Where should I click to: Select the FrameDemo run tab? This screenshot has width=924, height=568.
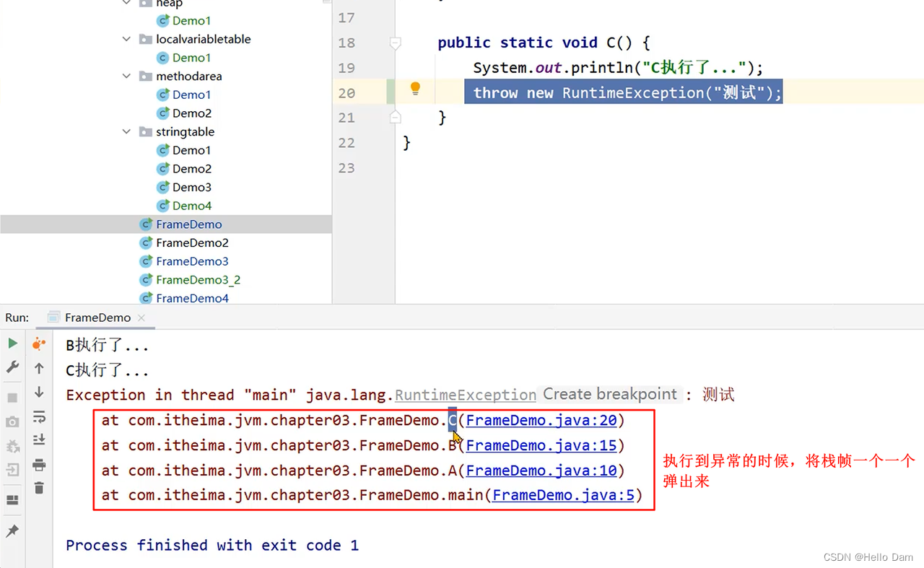97,318
